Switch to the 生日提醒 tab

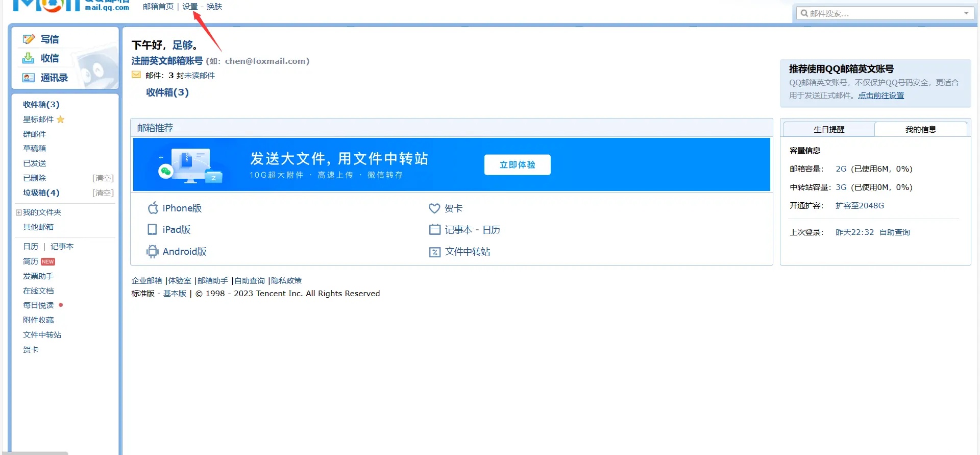tap(829, 130)
